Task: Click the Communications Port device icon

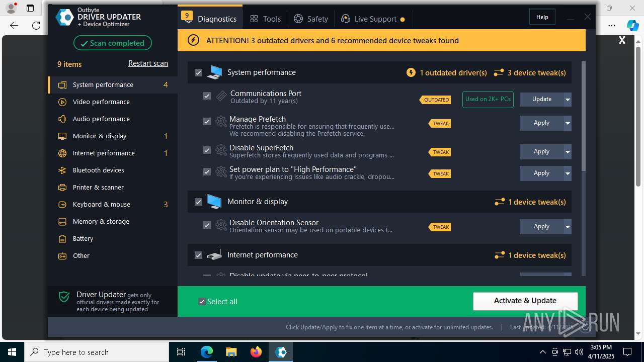Action: click(221, 96)
